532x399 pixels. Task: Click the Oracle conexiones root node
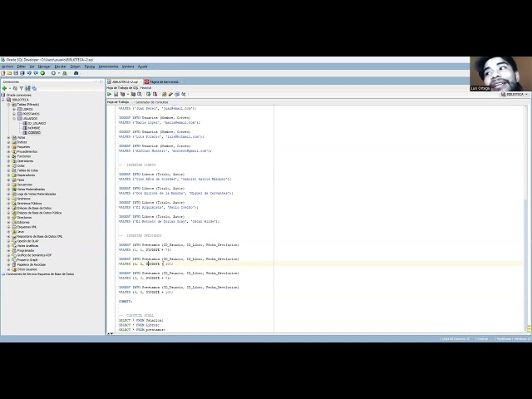click(18, 96)
